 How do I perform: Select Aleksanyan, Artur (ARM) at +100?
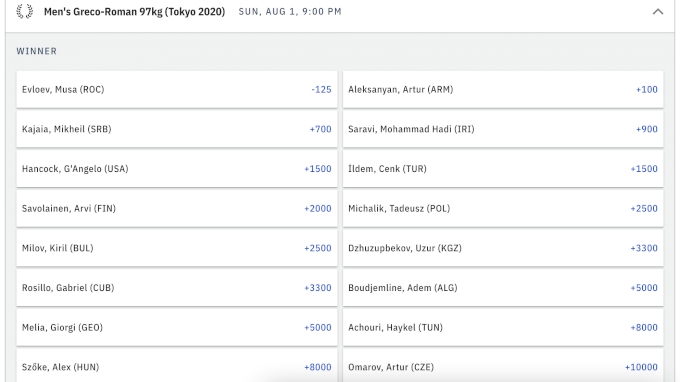click(503, 90)
